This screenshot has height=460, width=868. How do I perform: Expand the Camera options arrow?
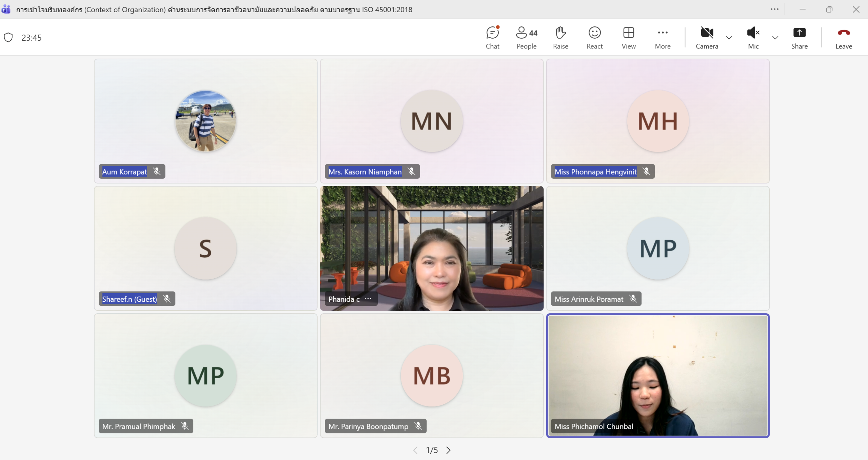729,38
